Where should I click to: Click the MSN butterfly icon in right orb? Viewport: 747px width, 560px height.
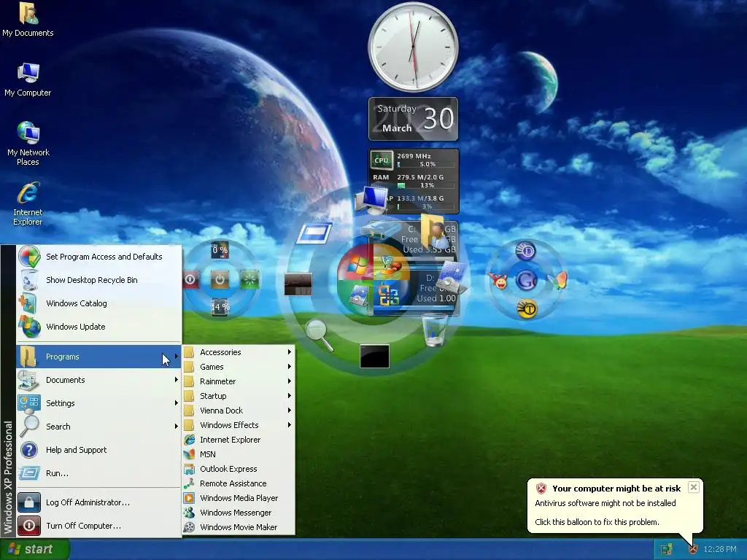click(x=557, y=280)
